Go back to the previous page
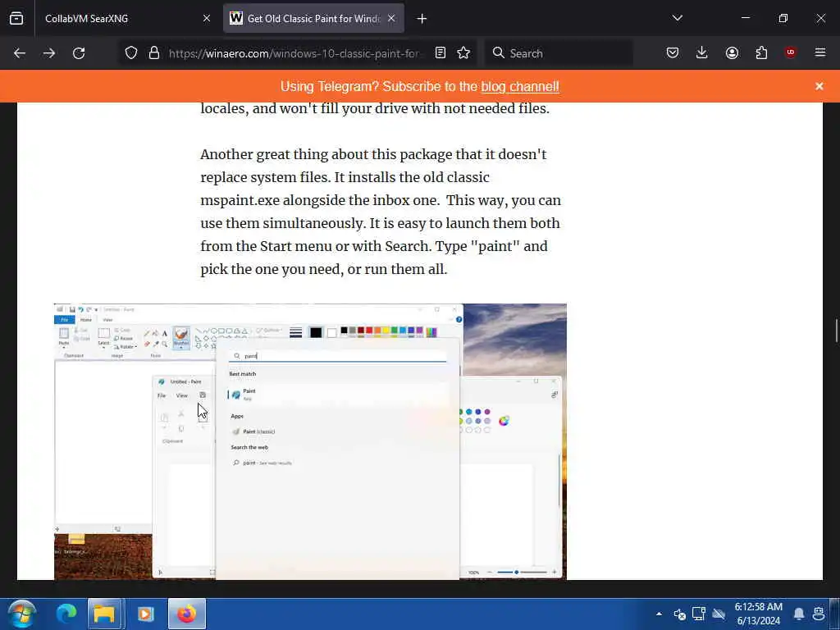840x630 pixels. [20, 53]
